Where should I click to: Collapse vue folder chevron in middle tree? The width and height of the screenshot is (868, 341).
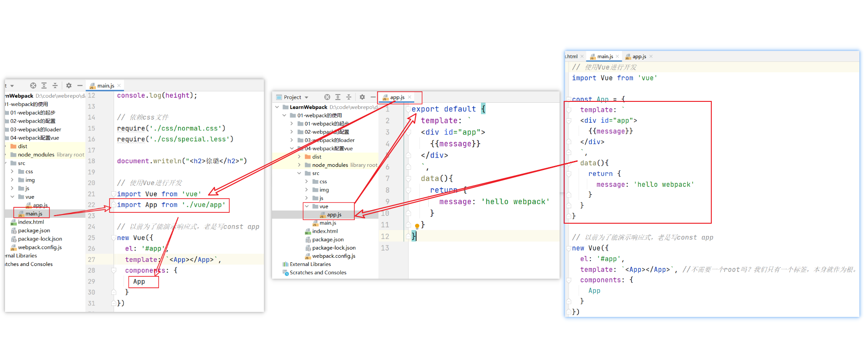[x=307, y=206]
